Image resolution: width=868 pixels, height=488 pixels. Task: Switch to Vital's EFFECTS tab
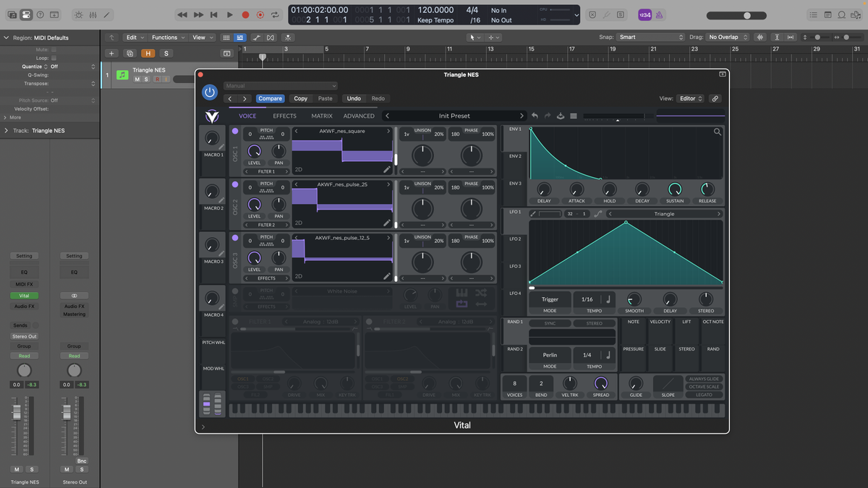[x=284, y=116]
